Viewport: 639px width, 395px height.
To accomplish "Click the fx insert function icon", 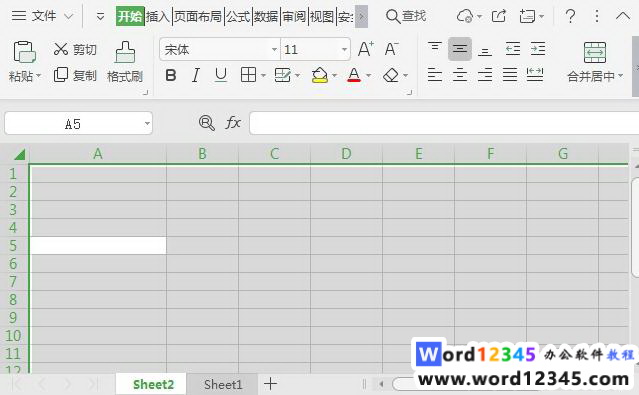I will (233, 122).
